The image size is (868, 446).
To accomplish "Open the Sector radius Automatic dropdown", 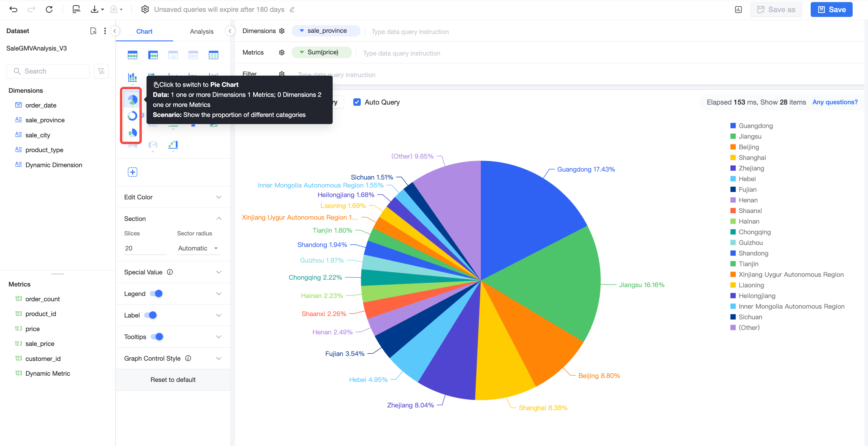I will 198,248.
